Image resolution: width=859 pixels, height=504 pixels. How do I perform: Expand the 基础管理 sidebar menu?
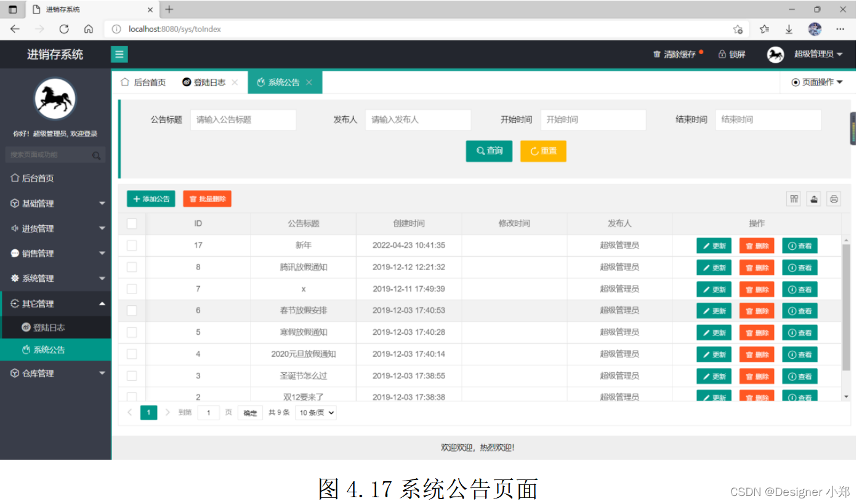click(x=55, y=204)
